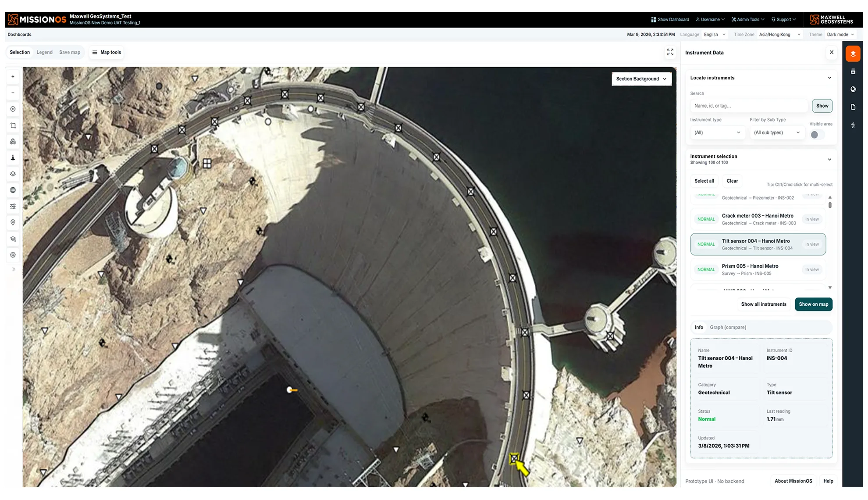Click the bottom figure icon in right sidebar
Viewport: 868px width, 500px height.
(853, 125)
